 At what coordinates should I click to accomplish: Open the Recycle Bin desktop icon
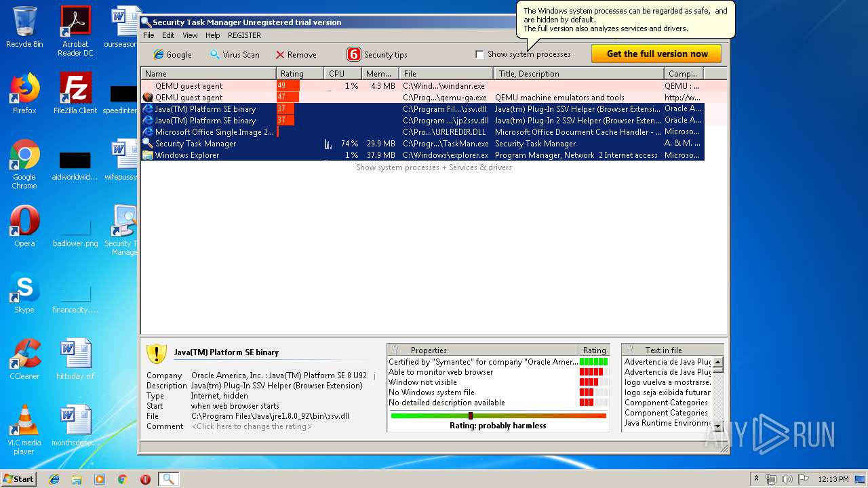coord(24,27)
